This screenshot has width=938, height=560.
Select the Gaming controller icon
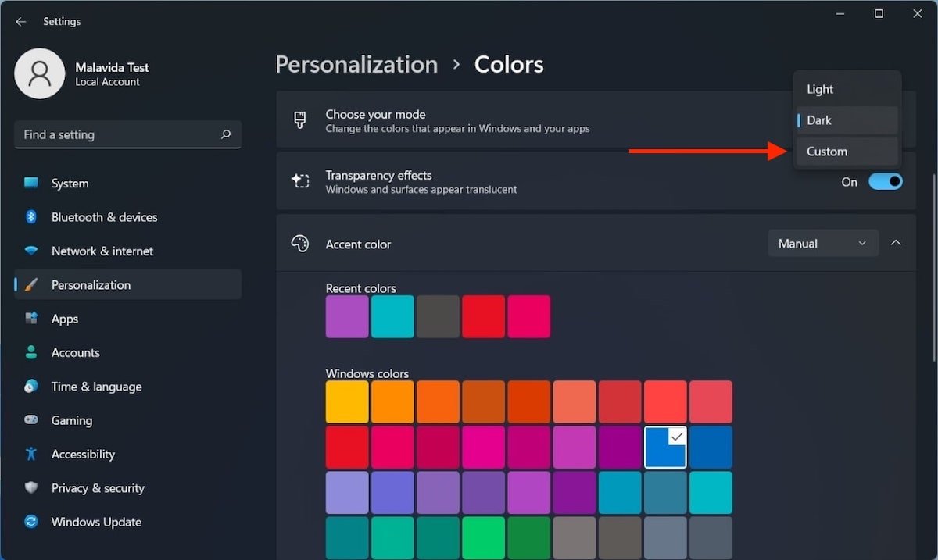[31, 420]
